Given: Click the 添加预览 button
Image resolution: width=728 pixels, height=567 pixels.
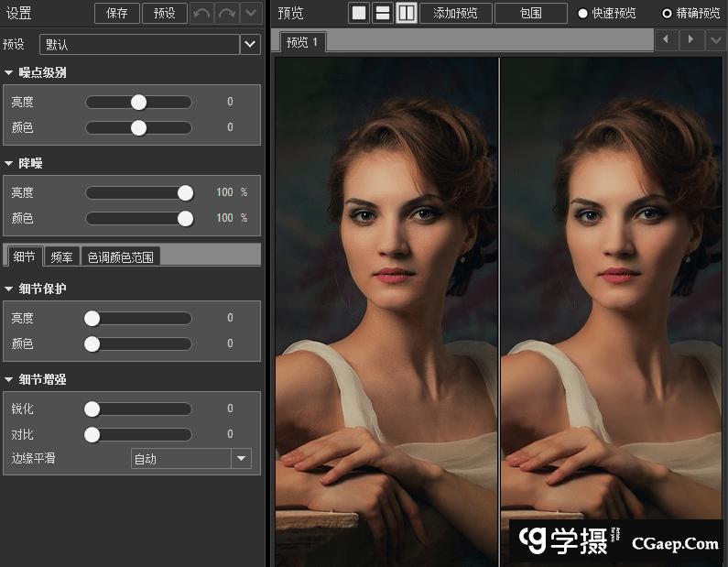Looking at the screenshot, I should (x=455, y=13).
